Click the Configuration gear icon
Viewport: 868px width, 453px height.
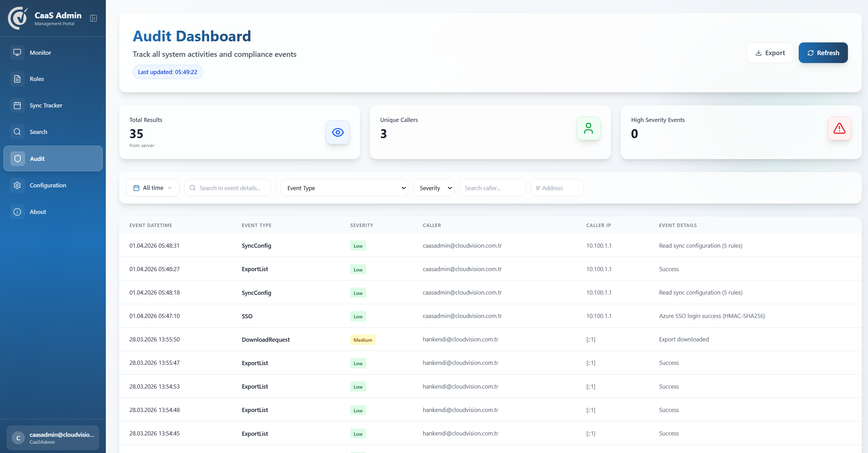click(17, 185)
